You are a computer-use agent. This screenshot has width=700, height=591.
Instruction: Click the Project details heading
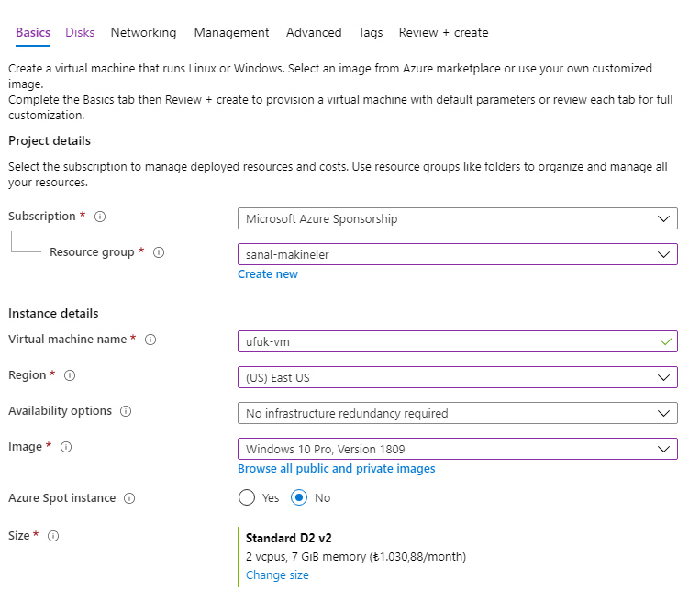[50, 141]
